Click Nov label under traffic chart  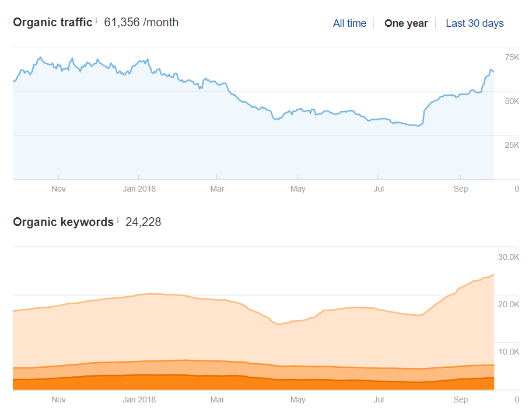click(58, 189)
